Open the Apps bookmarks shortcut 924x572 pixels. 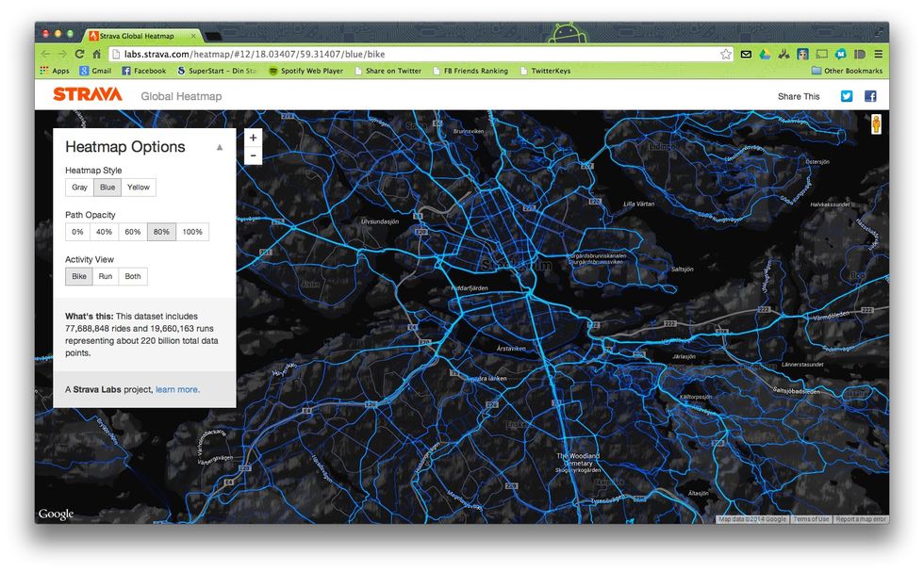pos(55,71)
